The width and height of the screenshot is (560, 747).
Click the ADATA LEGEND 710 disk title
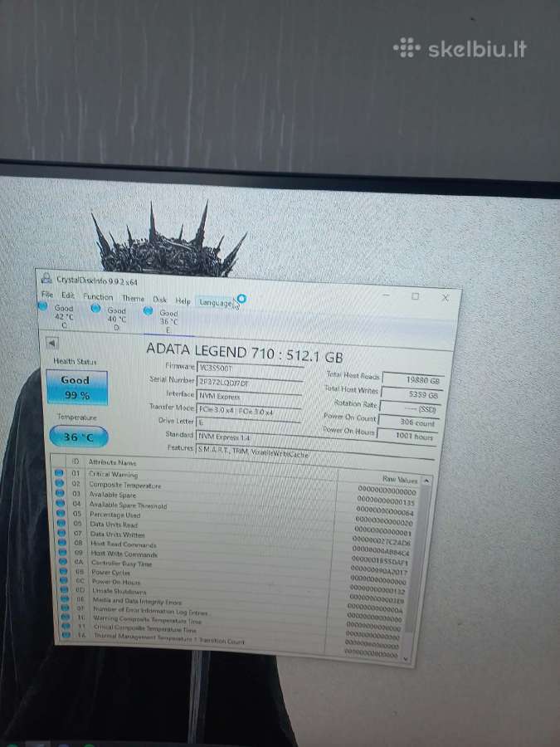244,352
